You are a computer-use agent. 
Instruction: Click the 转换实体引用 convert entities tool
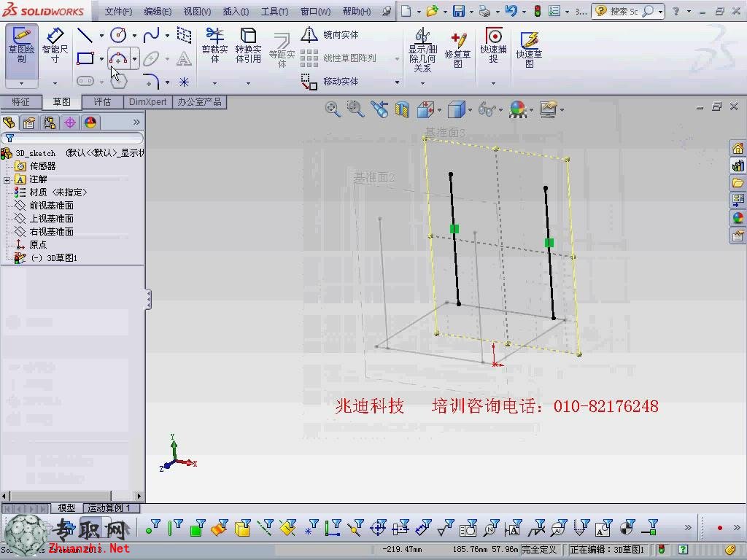point(248,46)
